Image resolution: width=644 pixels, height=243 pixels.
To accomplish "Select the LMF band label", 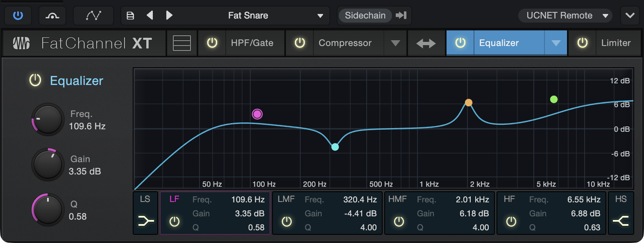I will point(286,199).
